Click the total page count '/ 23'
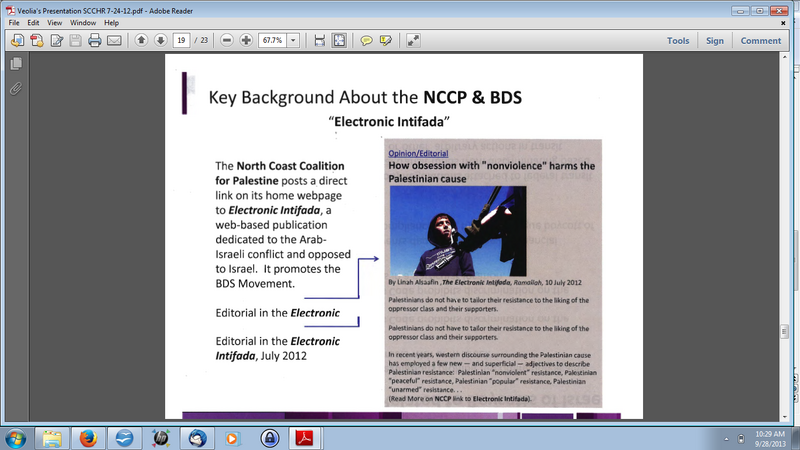Viewport: 800px width, 450px height. [202, 40]
